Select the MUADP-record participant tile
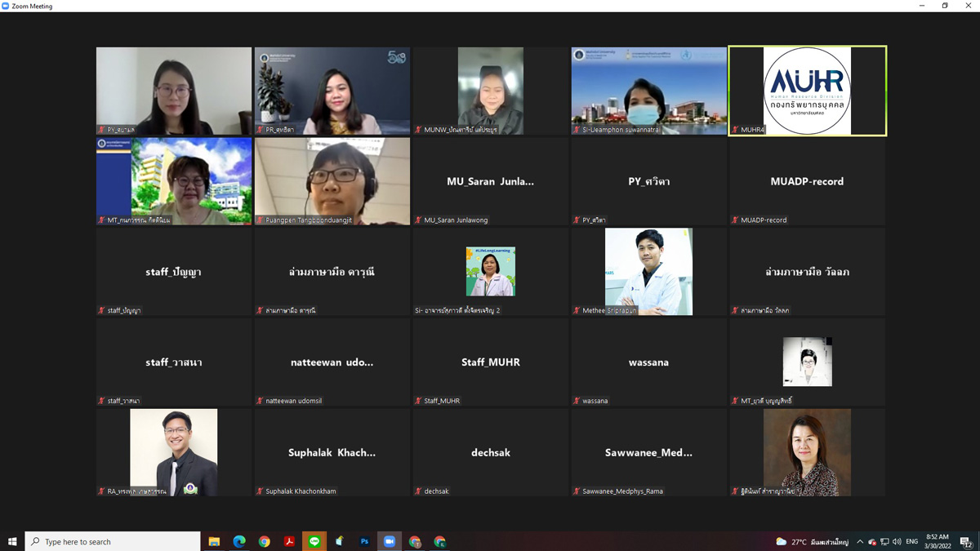The image size is (980, 551). pos(807,181)
